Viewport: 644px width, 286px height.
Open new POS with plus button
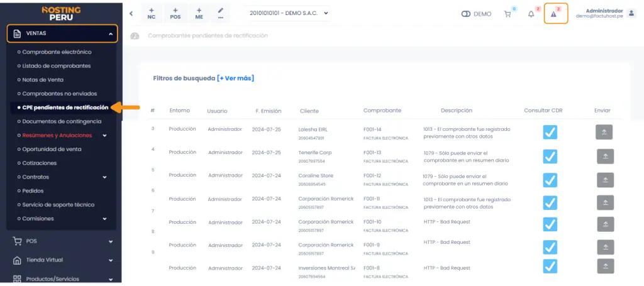175,13
